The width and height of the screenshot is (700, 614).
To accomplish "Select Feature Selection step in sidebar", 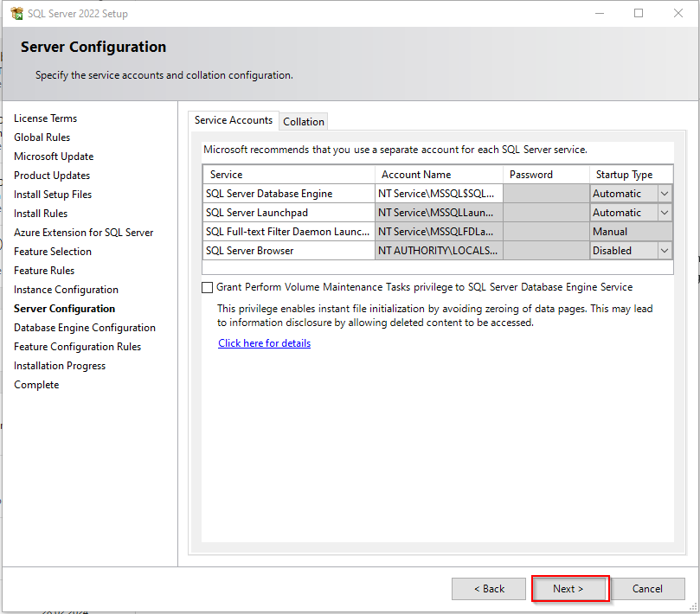I will [53, 252].
